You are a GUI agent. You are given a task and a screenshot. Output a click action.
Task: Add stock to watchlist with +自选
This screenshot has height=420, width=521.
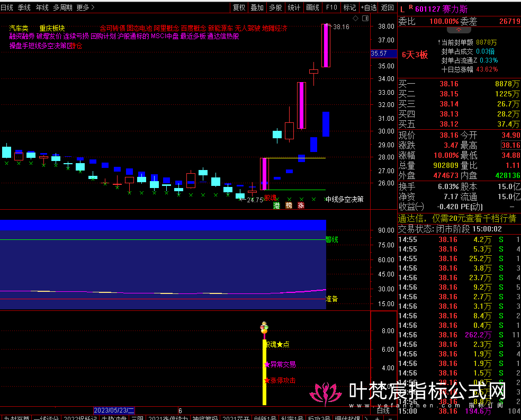pyautogui.click(x=369, y=7)
